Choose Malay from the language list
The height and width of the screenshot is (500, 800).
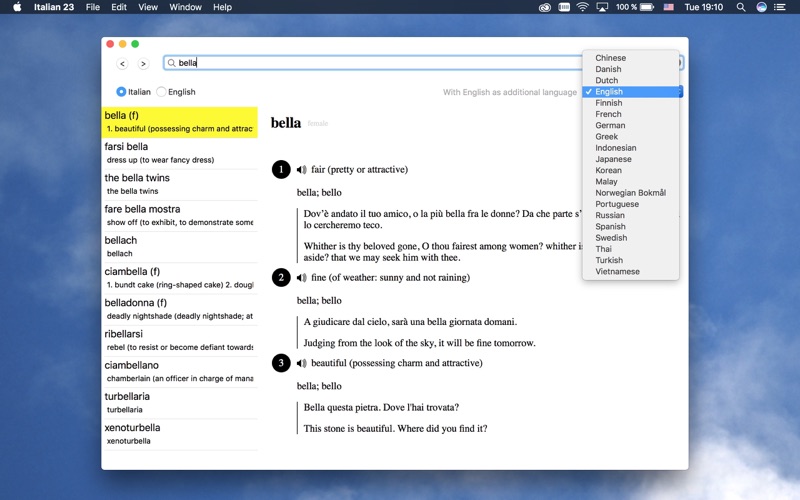(631, 181)
